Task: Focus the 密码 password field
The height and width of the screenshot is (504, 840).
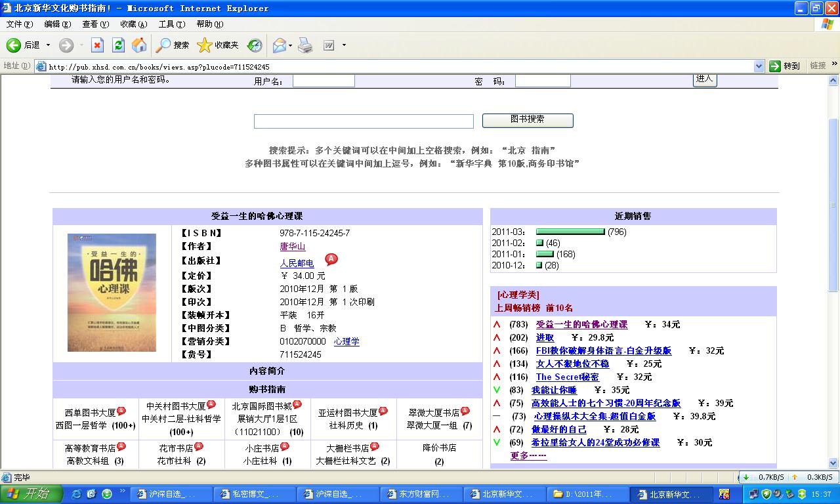Action: click(543, 81)
